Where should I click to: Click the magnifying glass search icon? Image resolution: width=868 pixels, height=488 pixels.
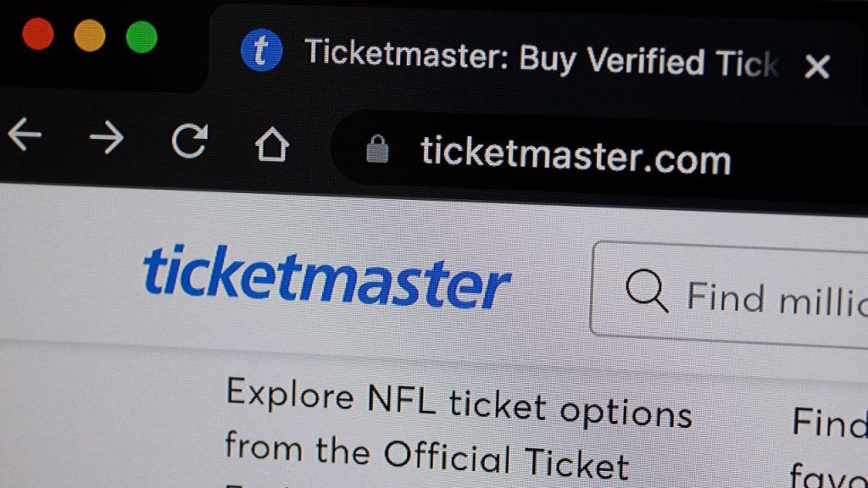(646, 291)
